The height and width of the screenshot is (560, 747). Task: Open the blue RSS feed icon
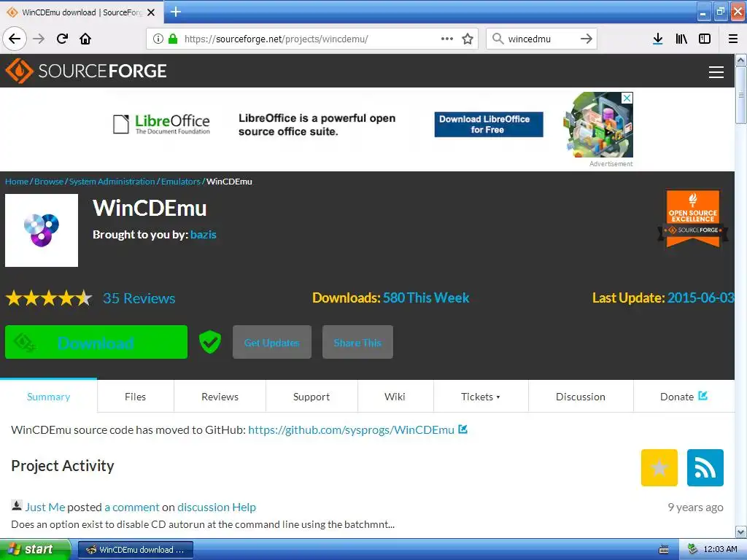(705, 467)
